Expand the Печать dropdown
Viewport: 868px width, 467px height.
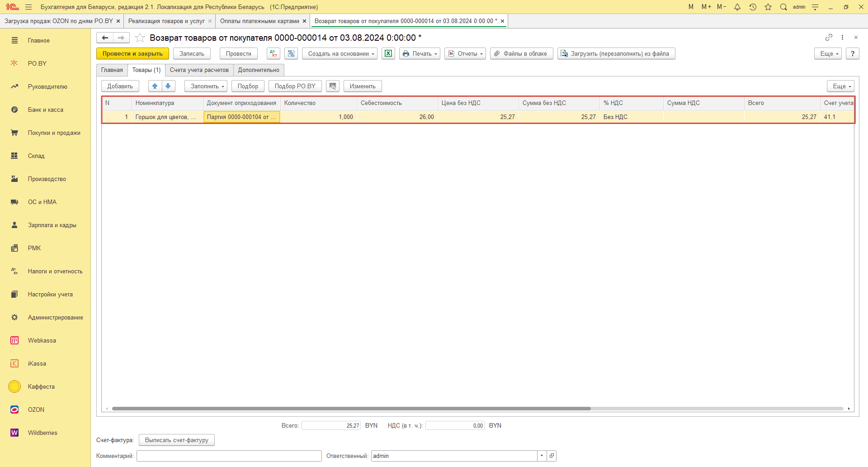pos(420,53)
